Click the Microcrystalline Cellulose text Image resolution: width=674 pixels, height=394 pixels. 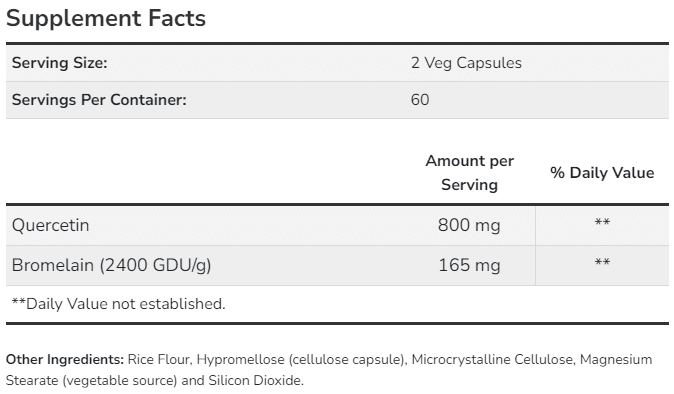point(493,359)
